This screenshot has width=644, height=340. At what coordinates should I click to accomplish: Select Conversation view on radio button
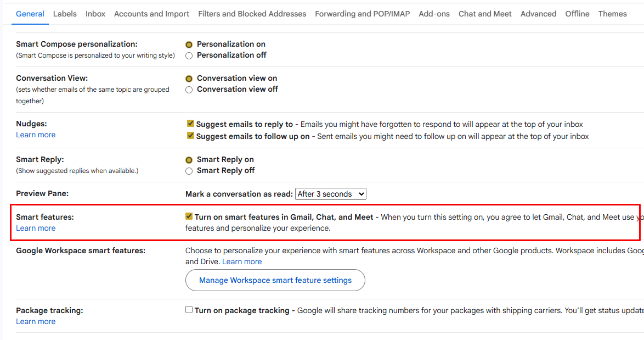[x=189, y=79]
